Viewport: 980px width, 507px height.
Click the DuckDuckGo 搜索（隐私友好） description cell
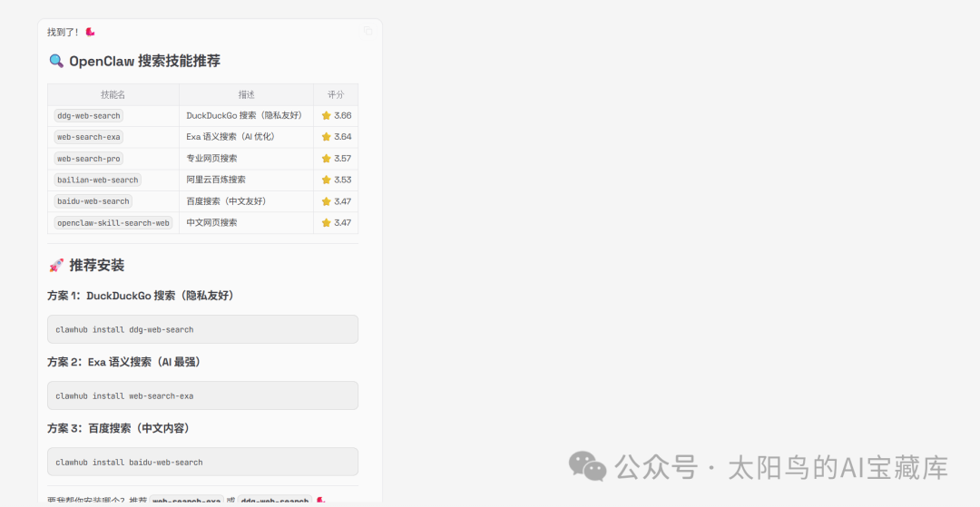244,115
